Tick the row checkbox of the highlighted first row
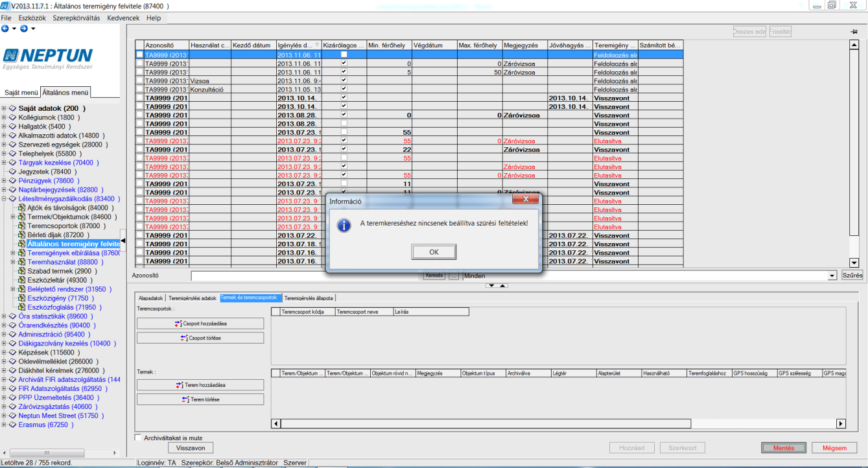868x468 pixels. pyautogui.click(x=139, y=55)
